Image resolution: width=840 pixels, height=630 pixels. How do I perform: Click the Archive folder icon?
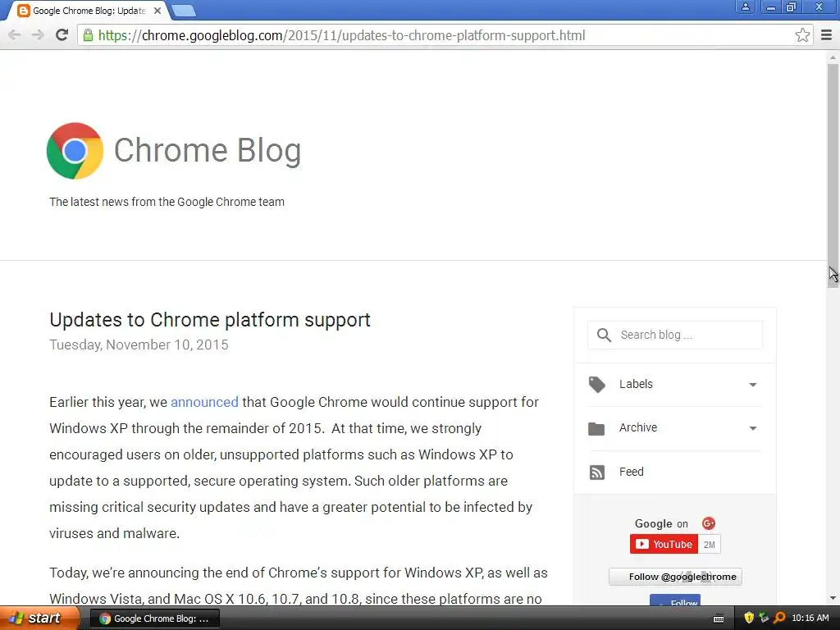596,428
